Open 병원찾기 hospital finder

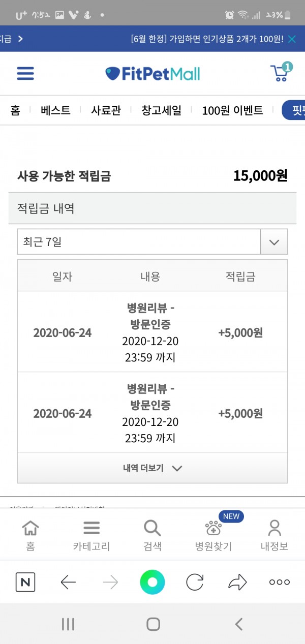[x=213, y=535]
